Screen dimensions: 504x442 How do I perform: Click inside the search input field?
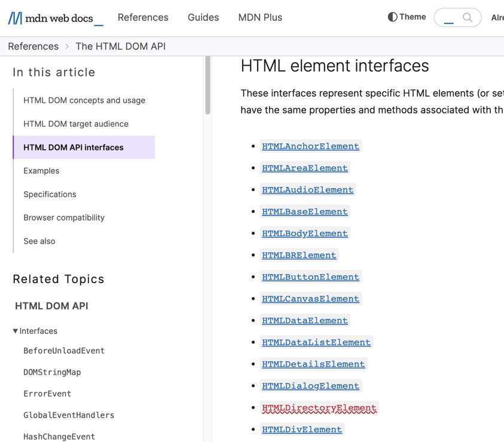click(450, 17)
